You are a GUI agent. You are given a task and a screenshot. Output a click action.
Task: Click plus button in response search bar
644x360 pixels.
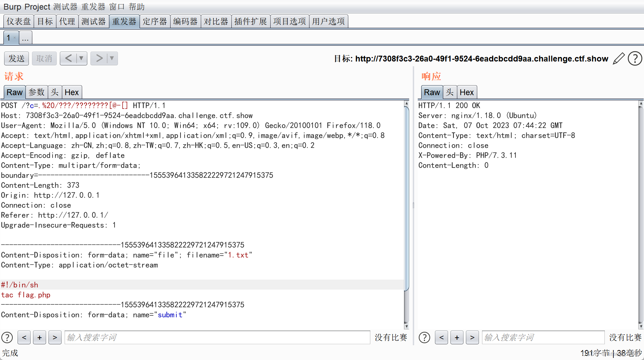457,337
